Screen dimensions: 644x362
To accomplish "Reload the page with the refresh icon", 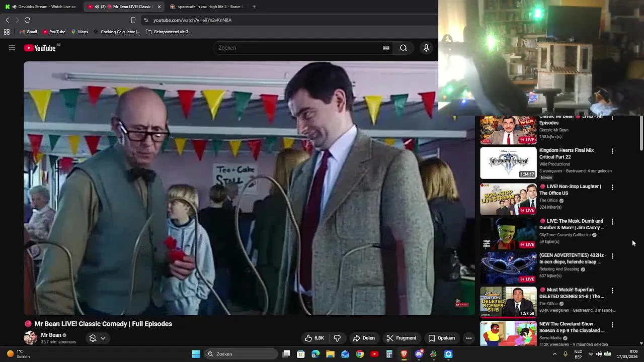I will point(27,20).
